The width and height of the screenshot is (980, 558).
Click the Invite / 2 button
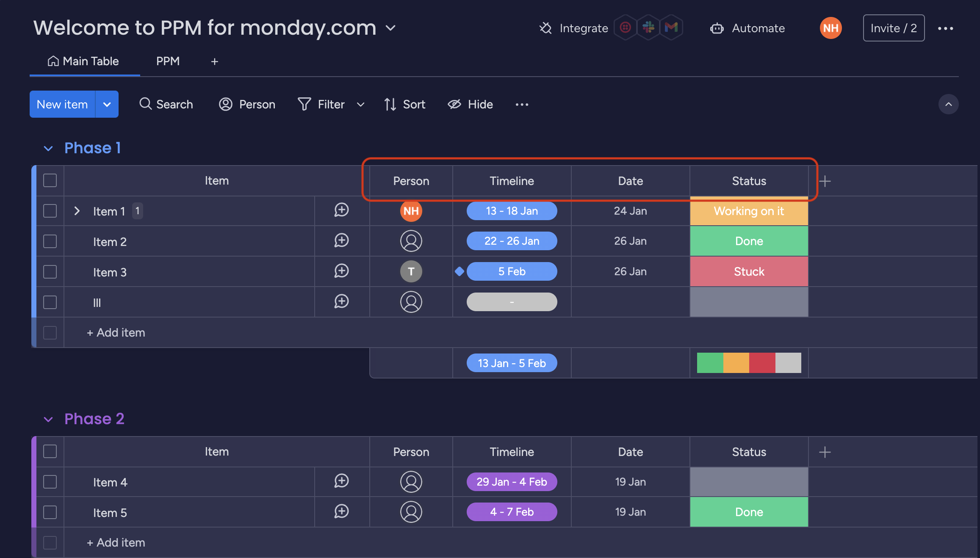tap(894, 28)
